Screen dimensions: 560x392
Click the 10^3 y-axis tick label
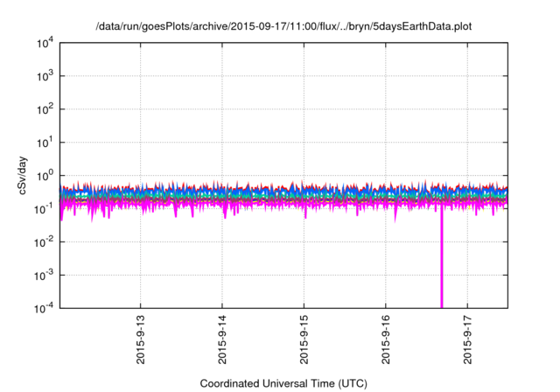point(45,76)
